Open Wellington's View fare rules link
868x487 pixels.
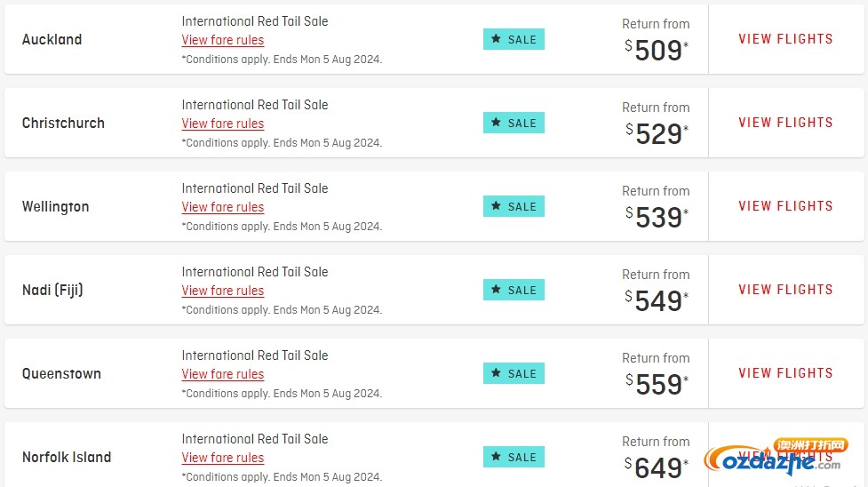pos(222,207)
